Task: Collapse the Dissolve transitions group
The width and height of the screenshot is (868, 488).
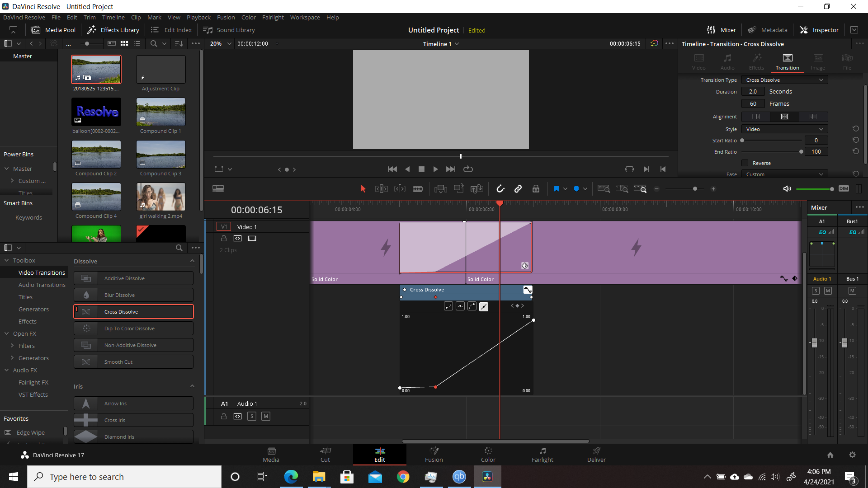Action: (192, 261)
